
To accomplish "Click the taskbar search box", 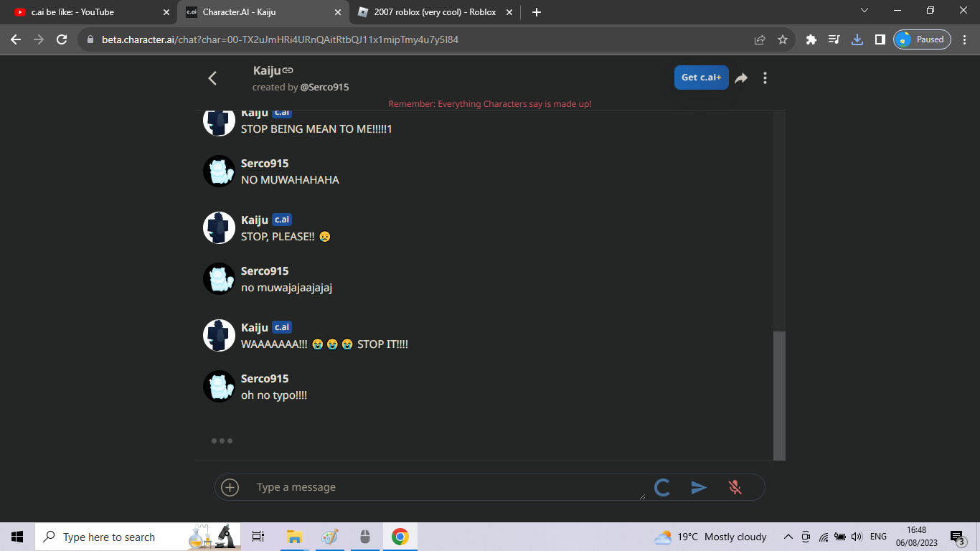I will pos(138,537).
